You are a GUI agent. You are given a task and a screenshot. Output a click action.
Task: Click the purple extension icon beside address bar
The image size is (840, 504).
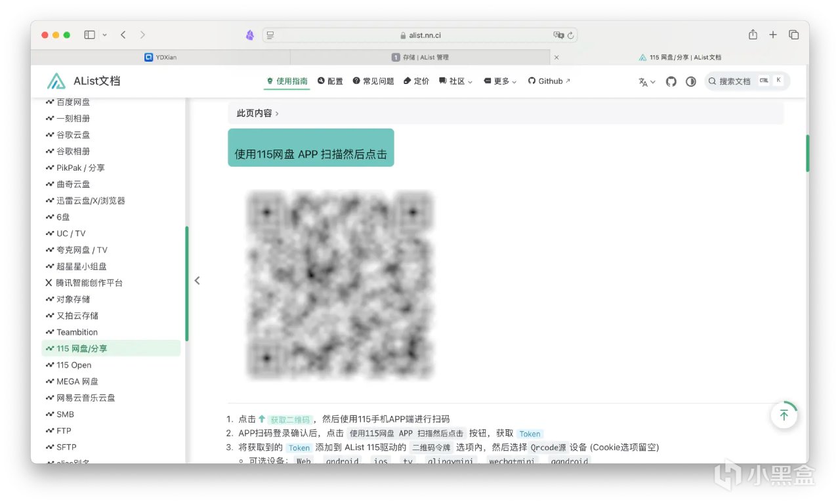coord(250,35)
